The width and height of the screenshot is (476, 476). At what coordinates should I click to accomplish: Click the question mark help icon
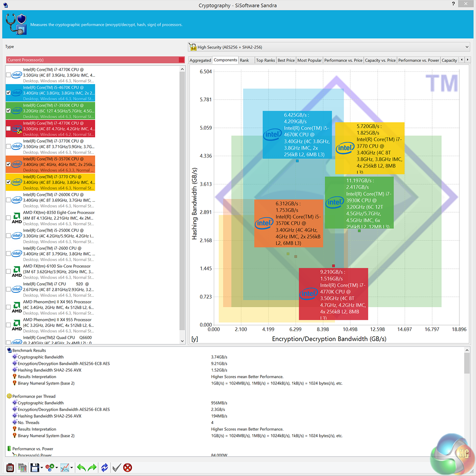[453, 4]
